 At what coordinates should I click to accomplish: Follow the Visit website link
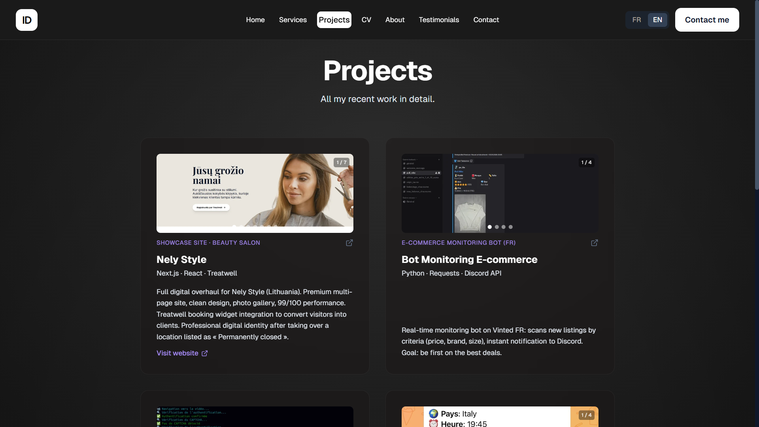click(x=182, y=353)
